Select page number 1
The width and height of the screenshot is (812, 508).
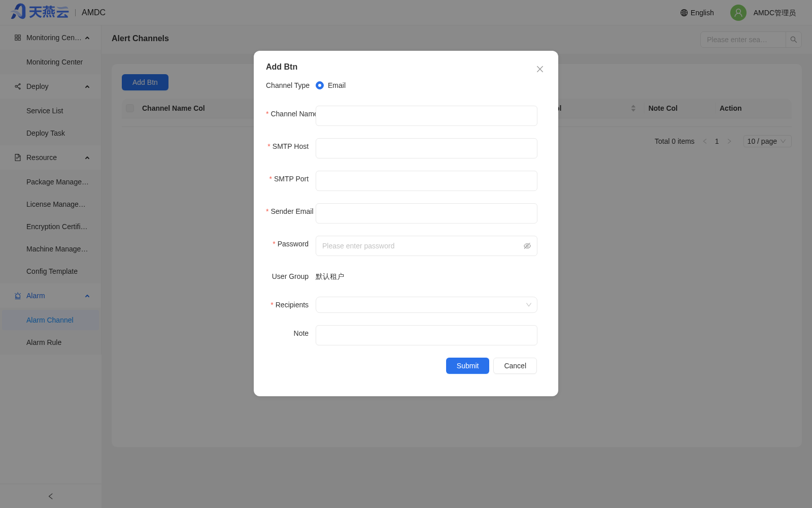tap(717, 141)
